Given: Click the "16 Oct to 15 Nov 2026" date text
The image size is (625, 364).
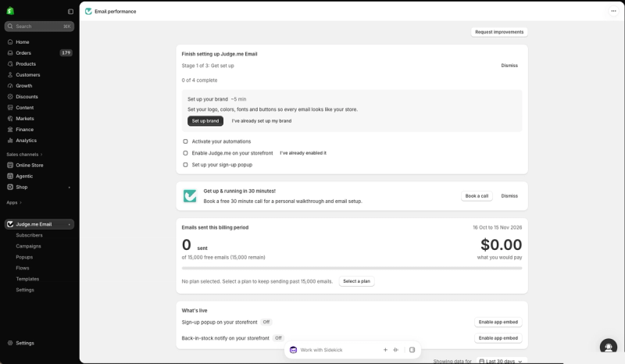Looking at the screenshot, I should [497, 227].
